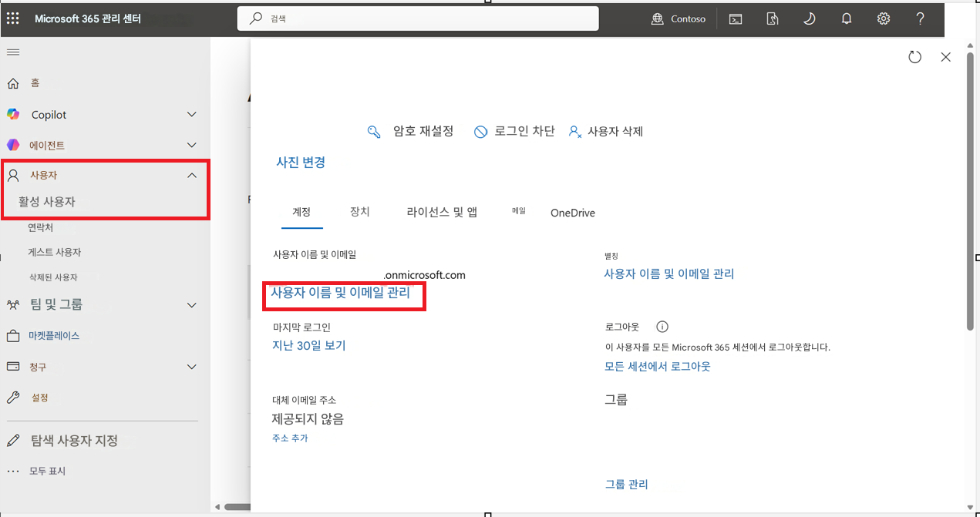
Task: Click the delete user person icon
Action: [574, 132]
